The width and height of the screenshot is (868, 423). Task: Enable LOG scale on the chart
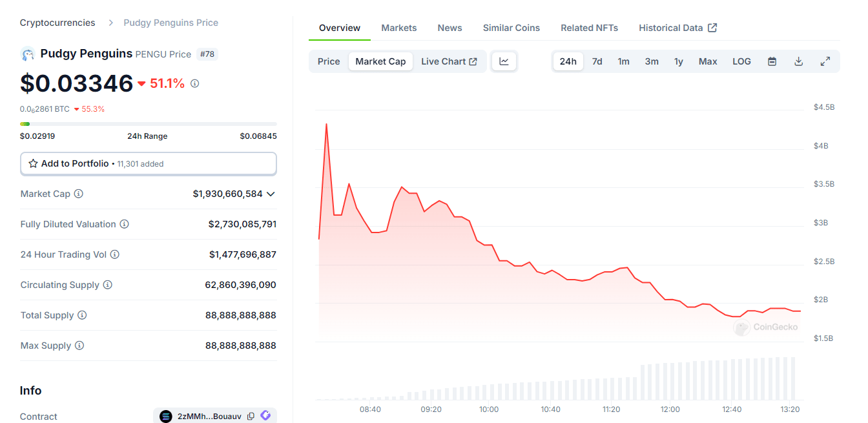(x=741, y=61)
